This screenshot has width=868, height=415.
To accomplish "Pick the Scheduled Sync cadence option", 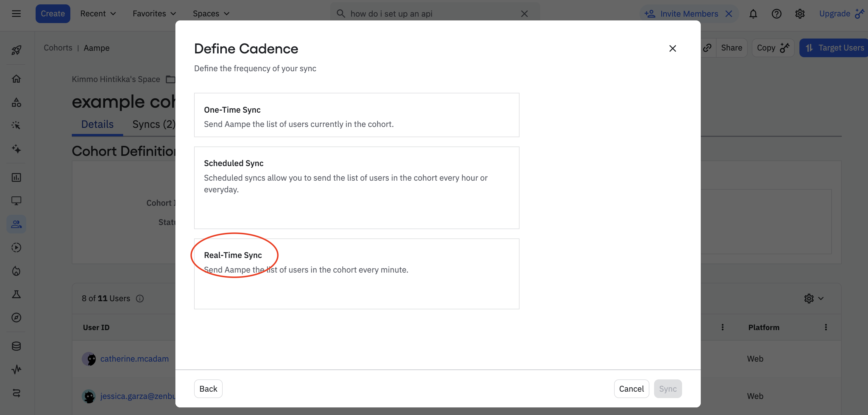I will click(356, 187).
